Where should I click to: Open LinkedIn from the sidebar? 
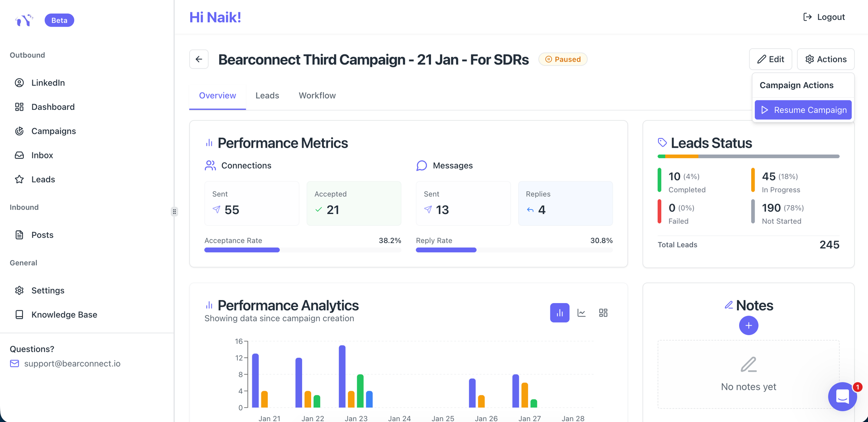tap(48, 83)
